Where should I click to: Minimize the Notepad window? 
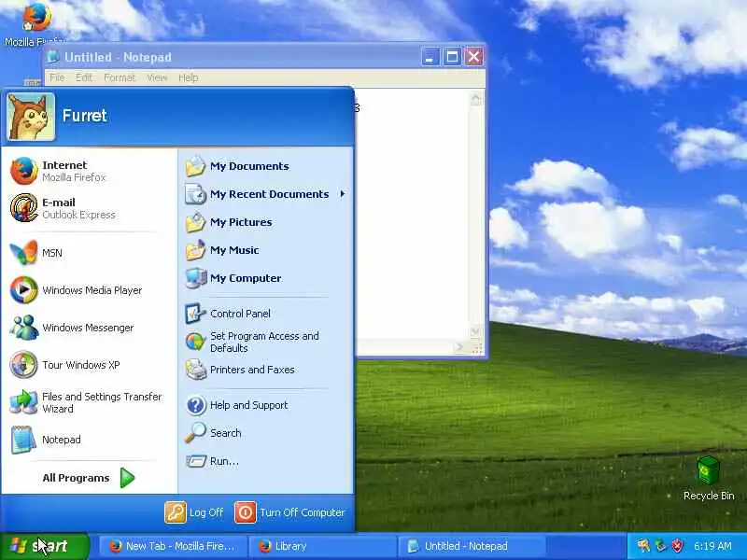pos(430,57)
